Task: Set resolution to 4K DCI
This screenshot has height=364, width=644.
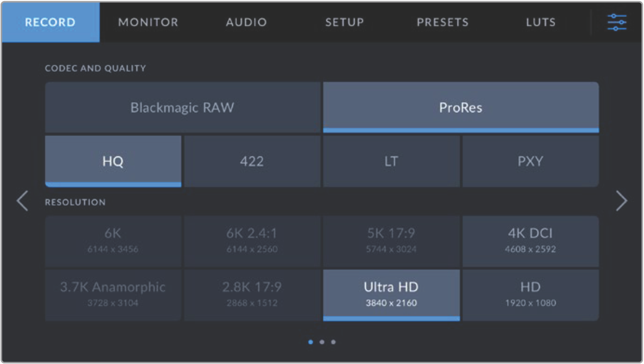Action: (x=530, y=240)
